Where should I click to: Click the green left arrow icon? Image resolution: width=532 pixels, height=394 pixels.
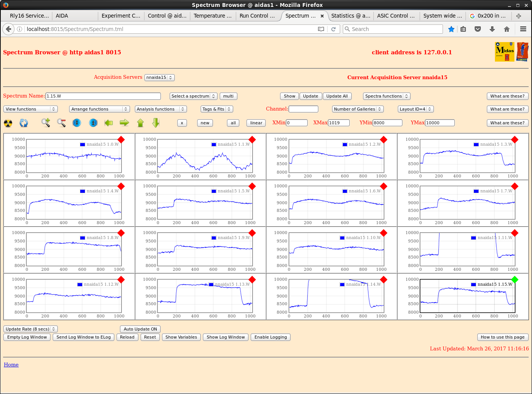coord(109,123)
